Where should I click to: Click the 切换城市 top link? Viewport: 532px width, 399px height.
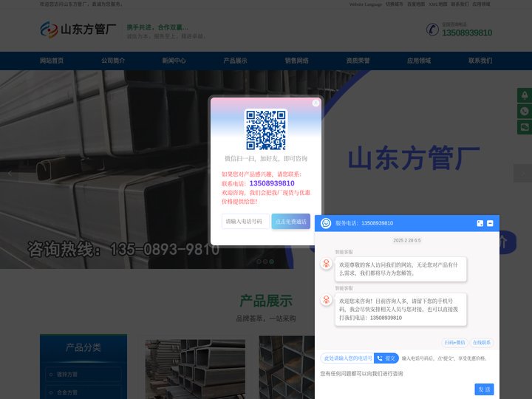[x=395, y=4]
